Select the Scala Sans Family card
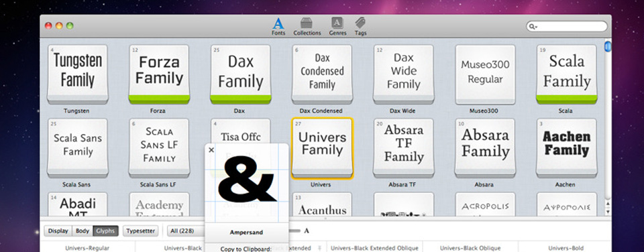644x252 pixels. (77, 148)
